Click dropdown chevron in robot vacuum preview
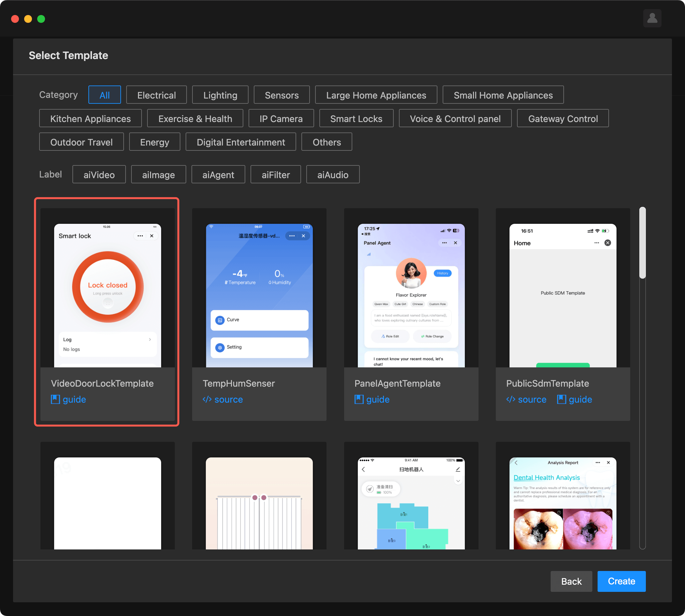The image size is (685, 616). [x=458, y=481]
